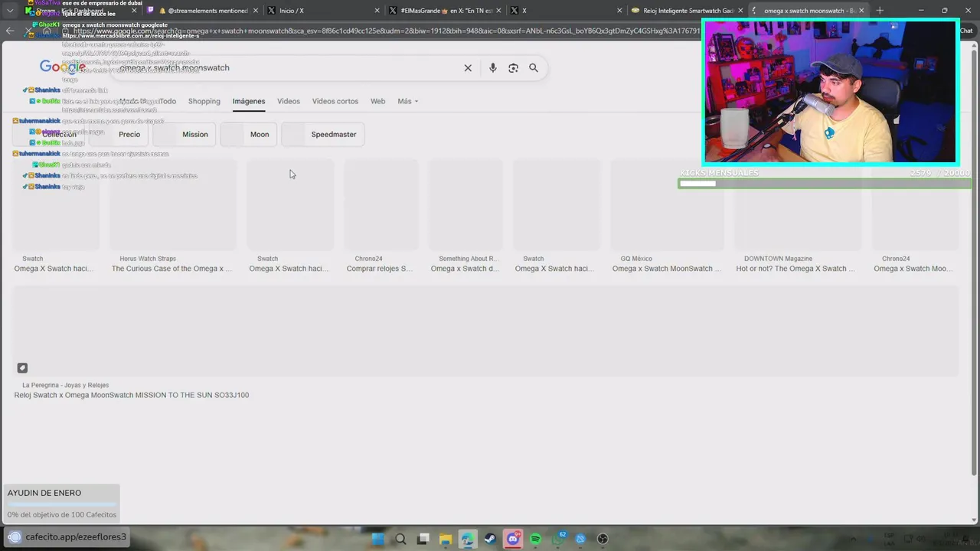Select the Imágenes search tab
The width and height of the screenshot is (980, 551).
click(249, 101)
